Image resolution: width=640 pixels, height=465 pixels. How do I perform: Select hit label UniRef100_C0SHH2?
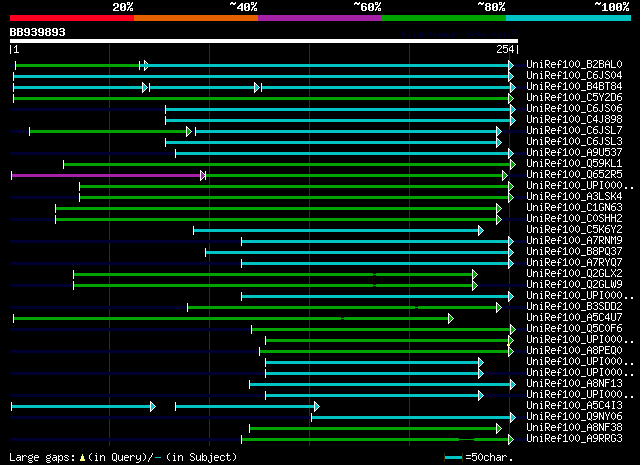[574, 219]
